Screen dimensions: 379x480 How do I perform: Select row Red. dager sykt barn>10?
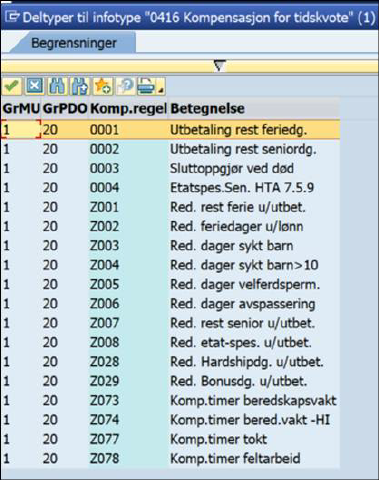pos(170,265)
